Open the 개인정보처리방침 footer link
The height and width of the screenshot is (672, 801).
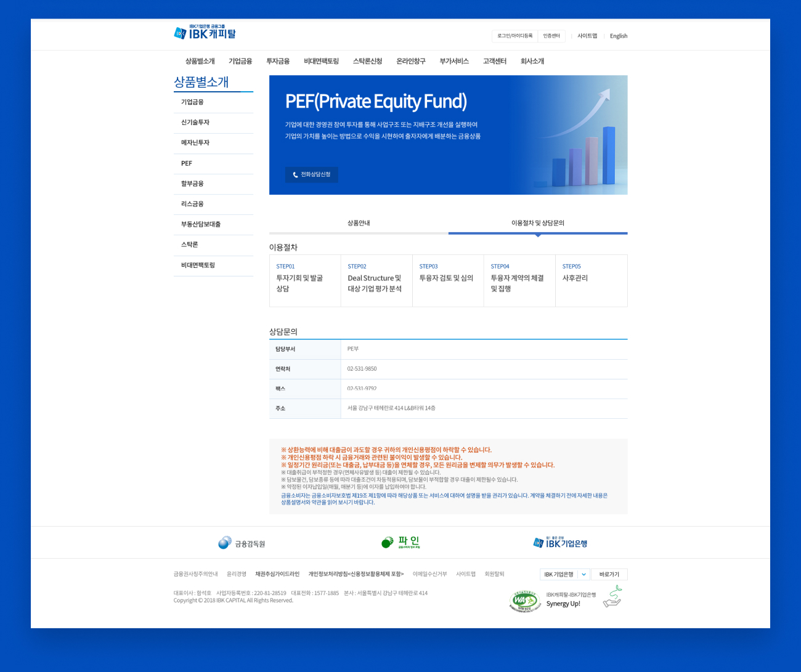point(356,574)
